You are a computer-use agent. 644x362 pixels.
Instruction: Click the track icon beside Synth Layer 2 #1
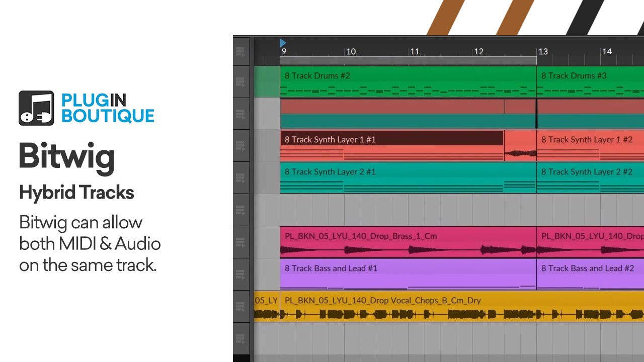point(240,178)
